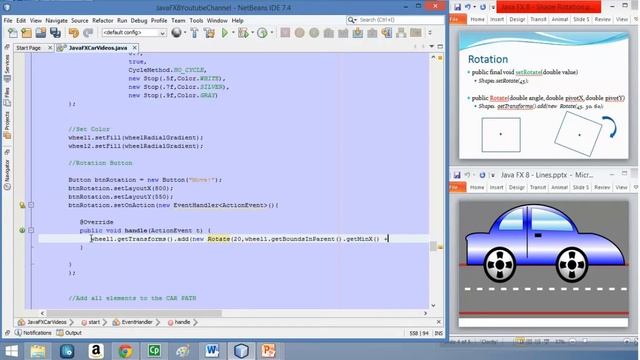The image size is (640, 360).
Task: Close the JavaFXCarVideos.java tab
Action: click(134, 48)
